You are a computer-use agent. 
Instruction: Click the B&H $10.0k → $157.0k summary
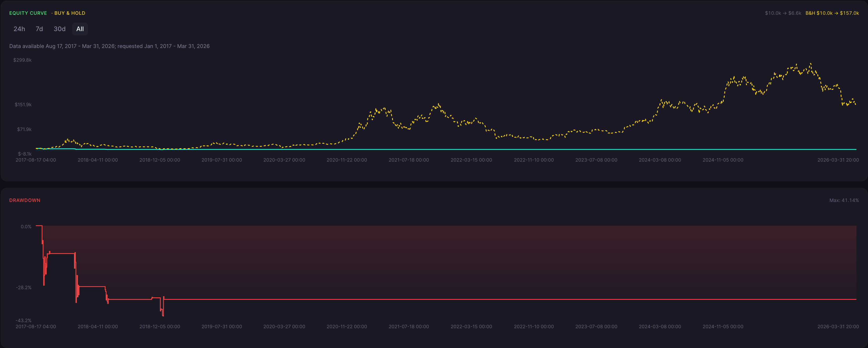point(832,13)
